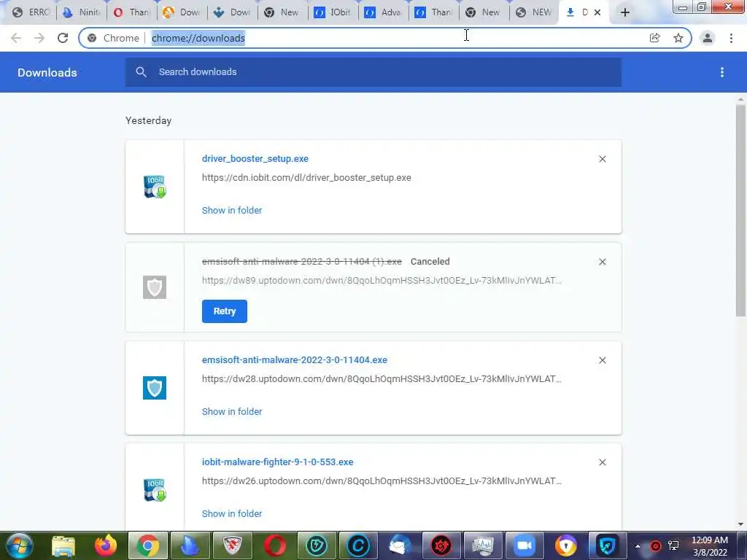Click the Chrome taskbar icon
The width and height of the screenshot is (747, 560).
pyautogui.click(x=147, y=545)
